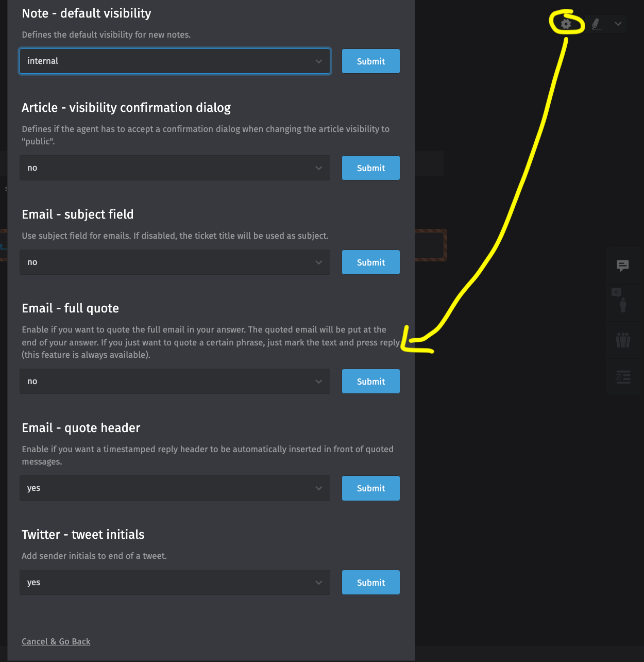Expand Twitter tweet initials dropdown
644x662 pixels.
coord(175,583)
